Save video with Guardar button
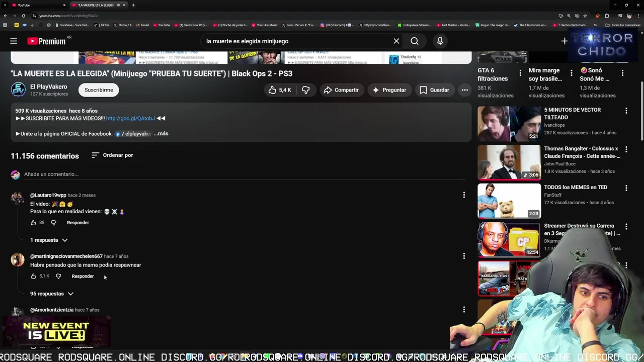644x362 pixels. [x=435, y=90]
